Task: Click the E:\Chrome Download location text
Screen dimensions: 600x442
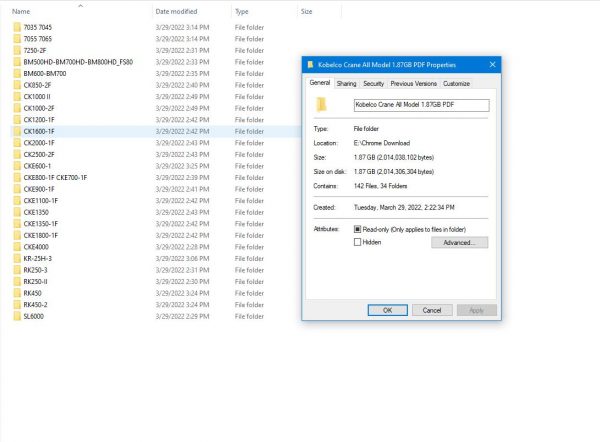Action: (382, 143)
